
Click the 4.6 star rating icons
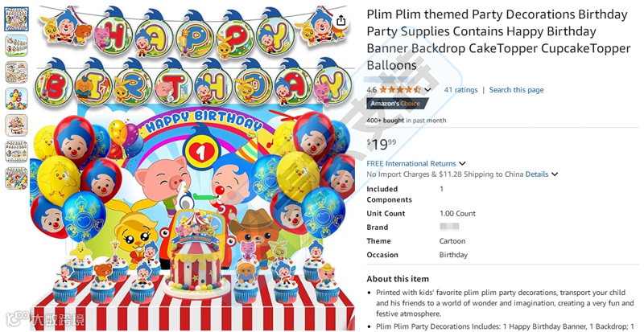(399, 89)
